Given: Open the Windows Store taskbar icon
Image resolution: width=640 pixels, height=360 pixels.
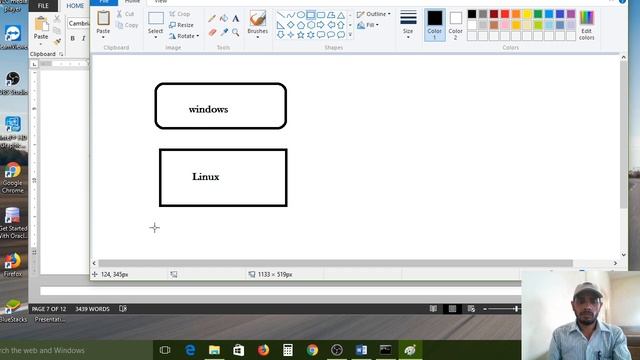Looking at the screenshot, I should pyautogui.click(x=239, y=350).
